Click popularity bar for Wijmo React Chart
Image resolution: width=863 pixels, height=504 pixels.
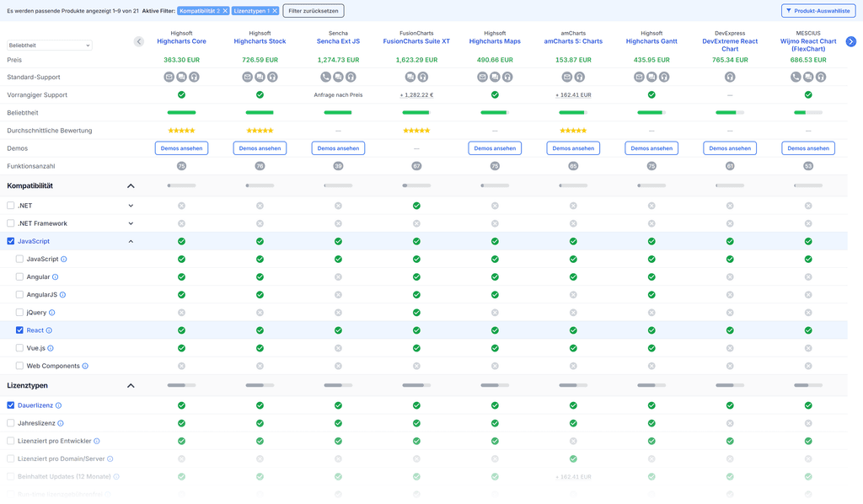(x=808, y=113)
